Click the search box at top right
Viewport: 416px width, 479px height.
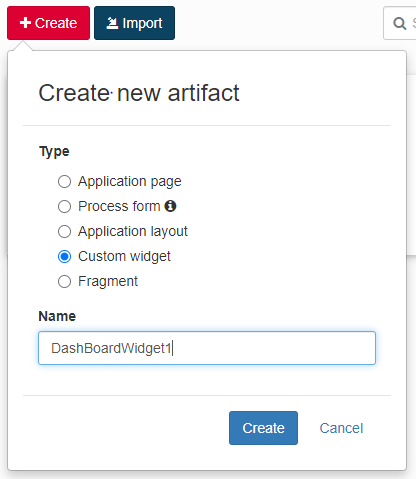400,23
